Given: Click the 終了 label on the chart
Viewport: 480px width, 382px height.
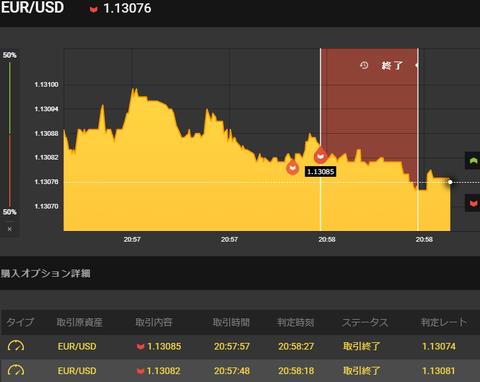Looking at the screenshot, I should pyautogui.click(x=392, y=65).
